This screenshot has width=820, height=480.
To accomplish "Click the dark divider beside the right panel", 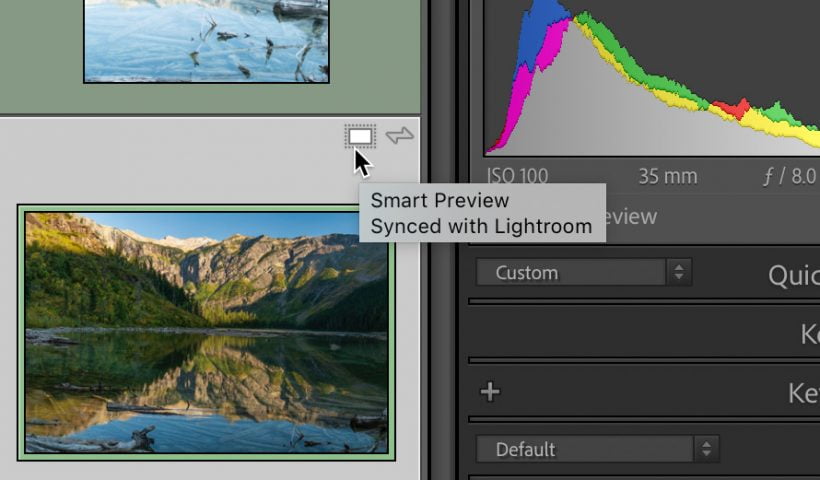I will 441,300.
